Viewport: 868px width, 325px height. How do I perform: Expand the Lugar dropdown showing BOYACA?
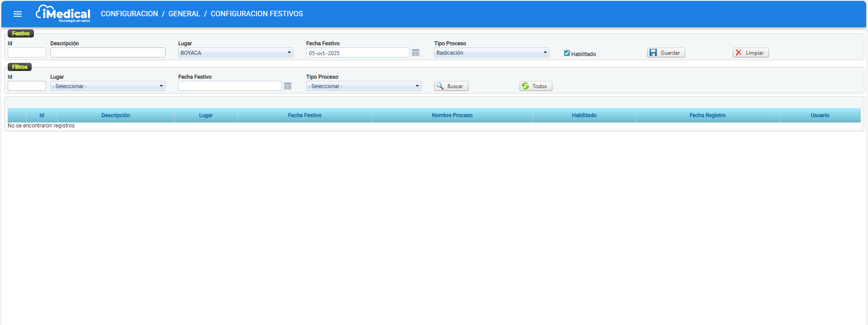[236, 53]
